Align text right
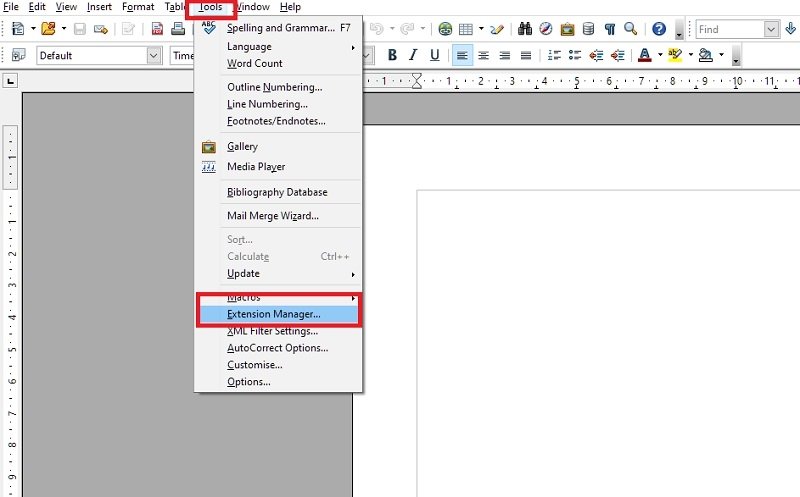800x497 pixels. pyautogui.click(x=505, y=55)
